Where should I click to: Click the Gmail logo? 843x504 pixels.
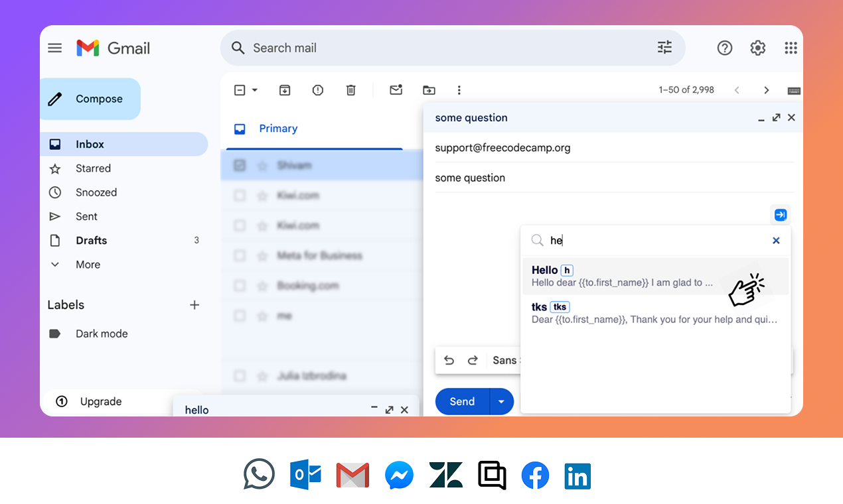pos(113,48)
